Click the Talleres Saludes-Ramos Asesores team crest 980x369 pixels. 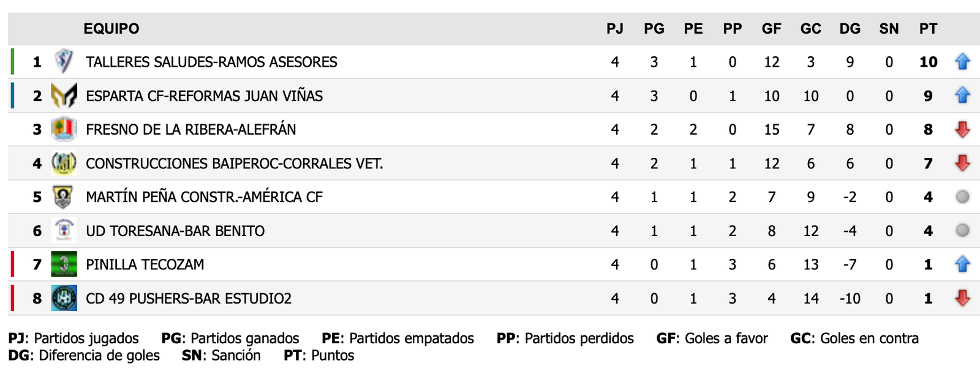tap(64, 62)
